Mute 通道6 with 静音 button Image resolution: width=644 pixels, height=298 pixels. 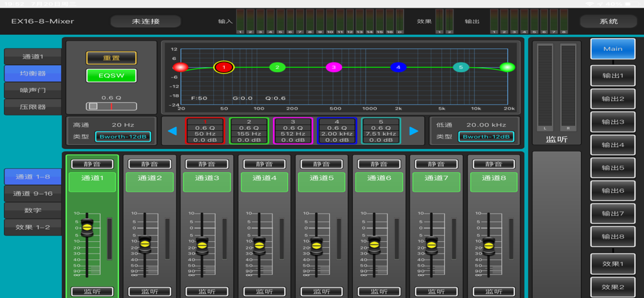tap(379, 164)
